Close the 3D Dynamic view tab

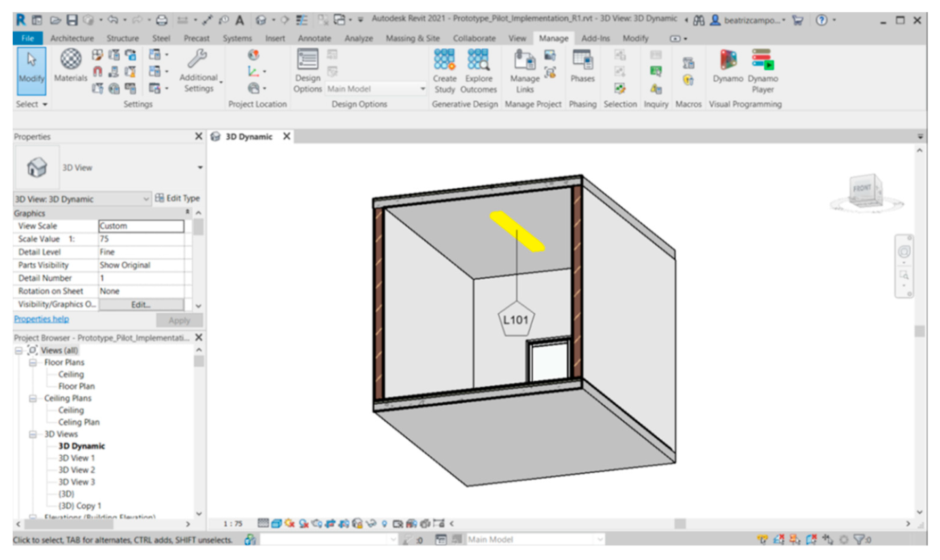point(287,137)
